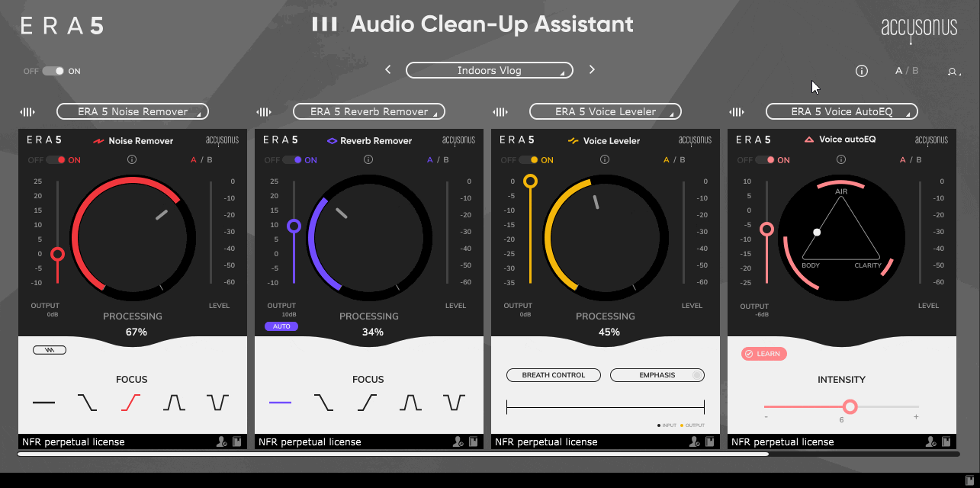Pick the band-pass focus shape in Reverb Remover
The image size is (980, 488).
click(410, 402)
